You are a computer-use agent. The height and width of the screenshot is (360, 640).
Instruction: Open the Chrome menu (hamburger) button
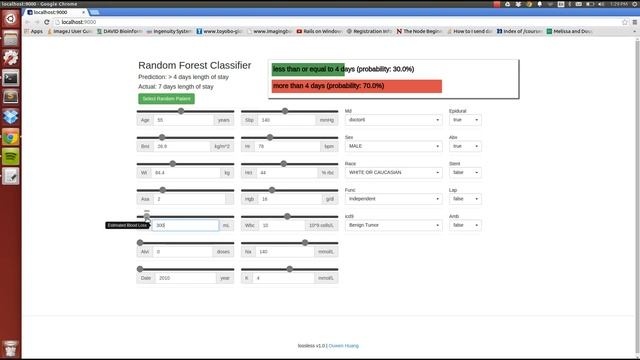(x=634, y=22)
